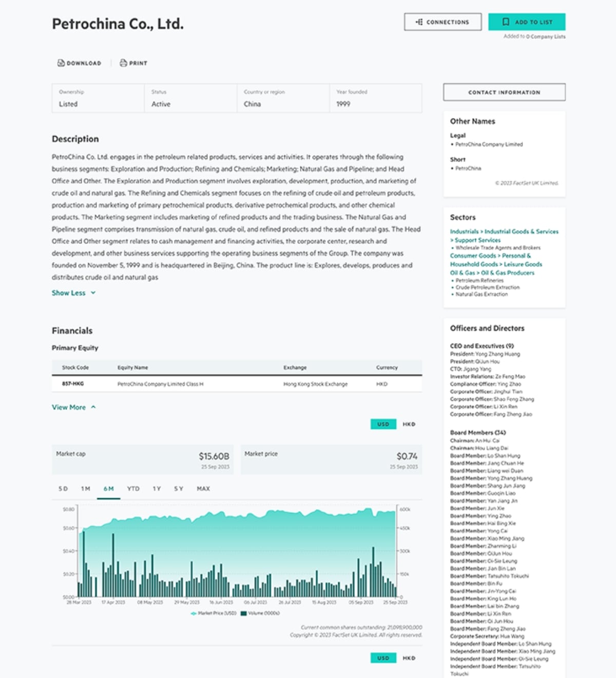Click Natural Gas Extraction sector item
The height and width of the screenshot is (678, 616).
click(482, 294)
